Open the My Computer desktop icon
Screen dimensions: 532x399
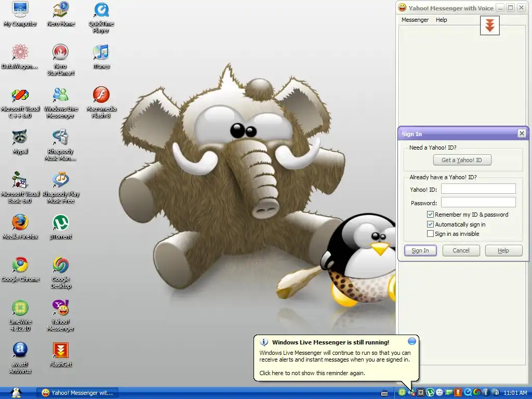pos(20,14)
